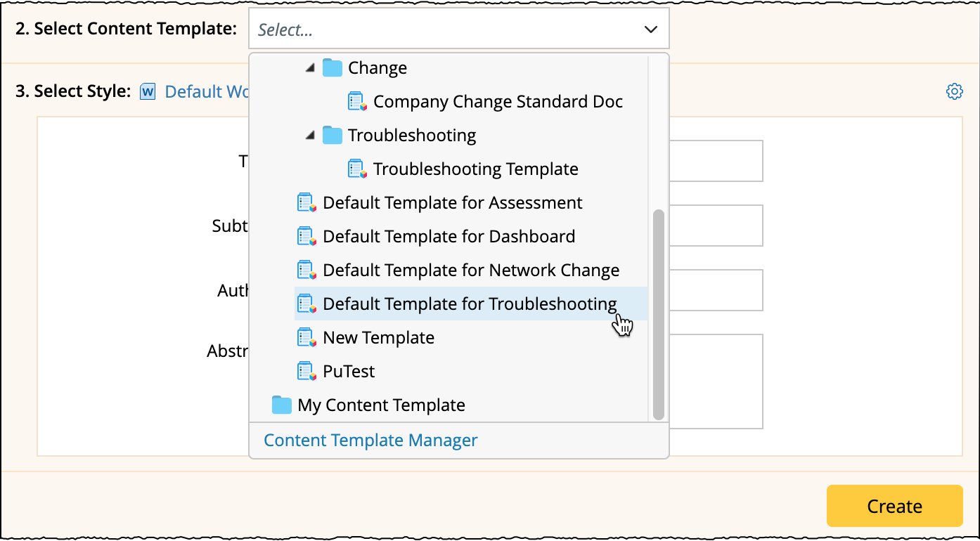Collapse the Troubleshooting folder tree arrow

click(x=310, y=136)
